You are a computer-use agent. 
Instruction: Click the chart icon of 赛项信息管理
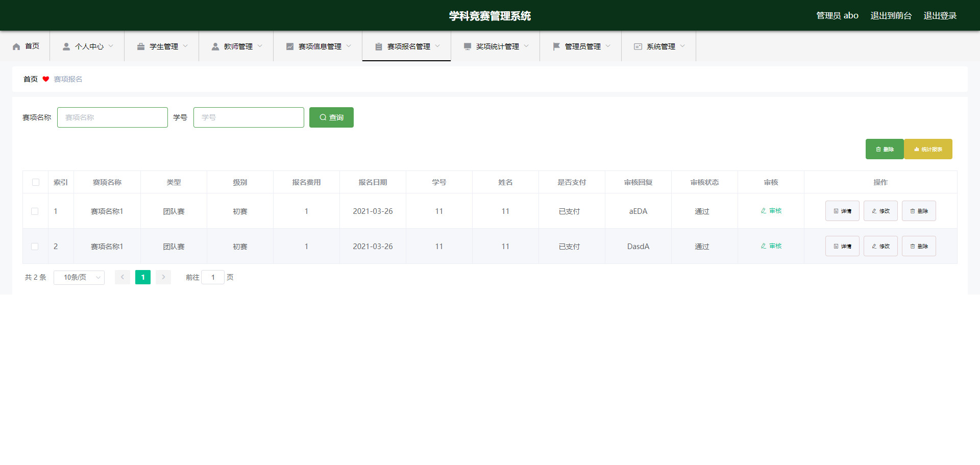[x=290, y=46]
